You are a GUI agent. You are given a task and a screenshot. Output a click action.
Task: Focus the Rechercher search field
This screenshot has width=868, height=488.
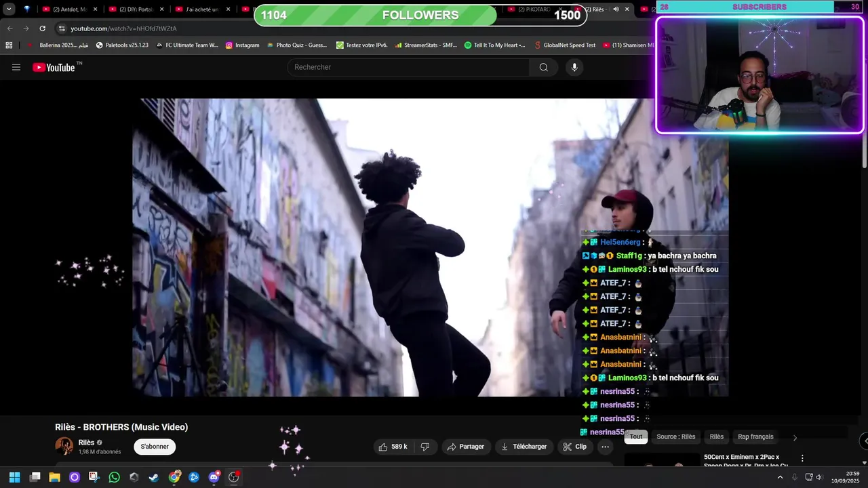point(409,67)
